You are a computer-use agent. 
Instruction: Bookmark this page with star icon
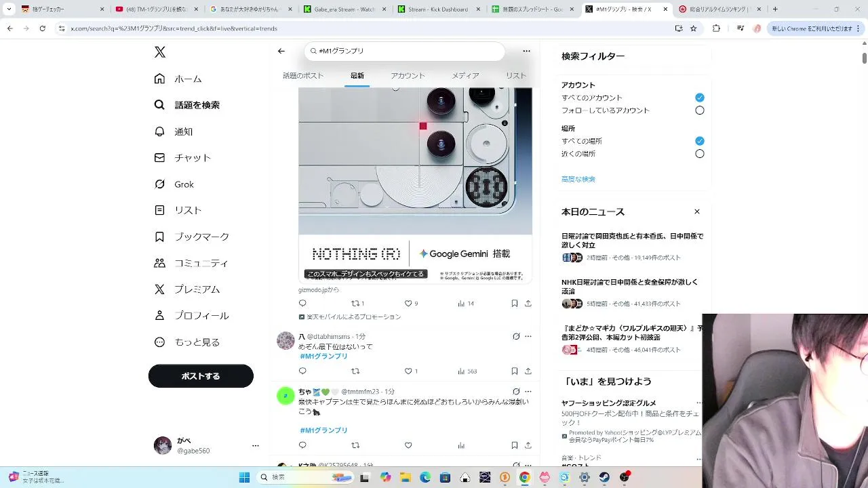coord(693,28)
